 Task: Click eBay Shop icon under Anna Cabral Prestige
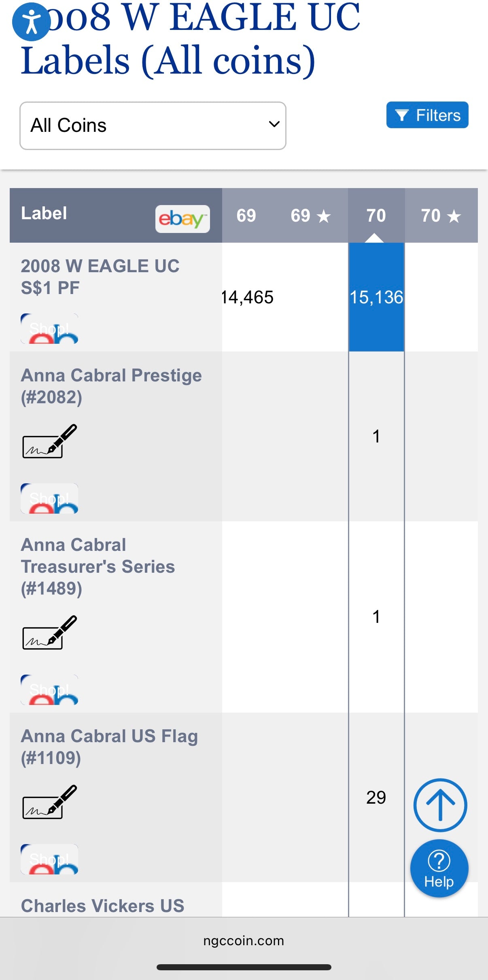49,498
